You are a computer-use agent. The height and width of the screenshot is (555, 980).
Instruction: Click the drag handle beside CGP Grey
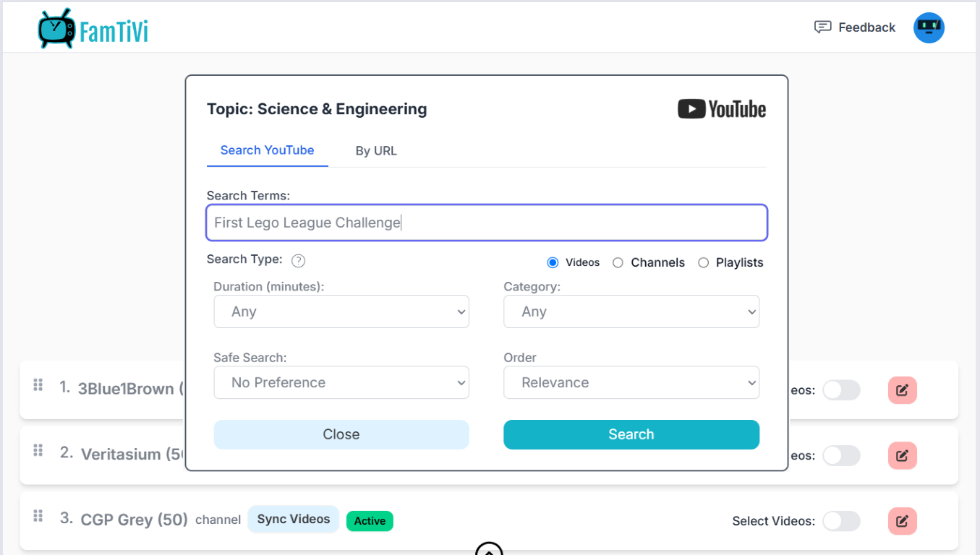[38, 516]
